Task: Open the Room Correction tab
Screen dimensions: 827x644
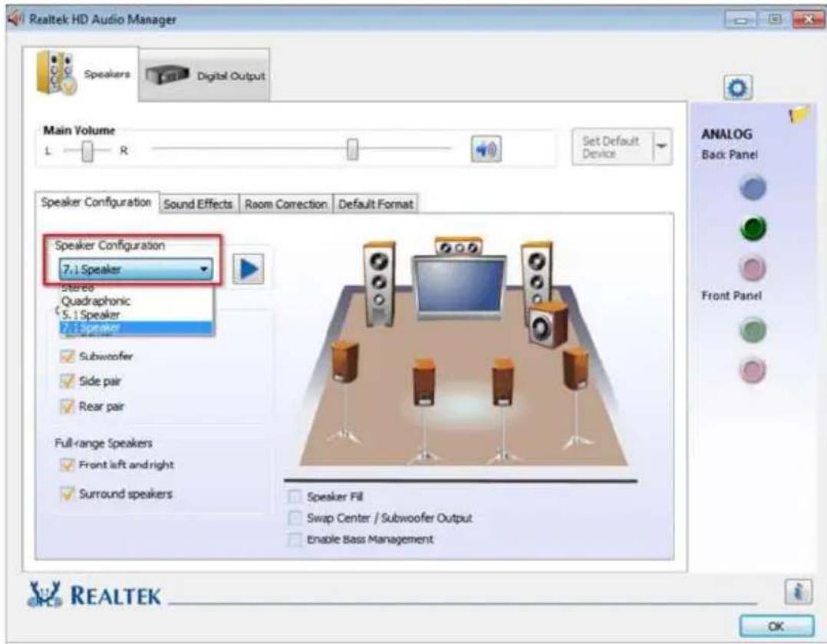Action: tap(285, 204)
